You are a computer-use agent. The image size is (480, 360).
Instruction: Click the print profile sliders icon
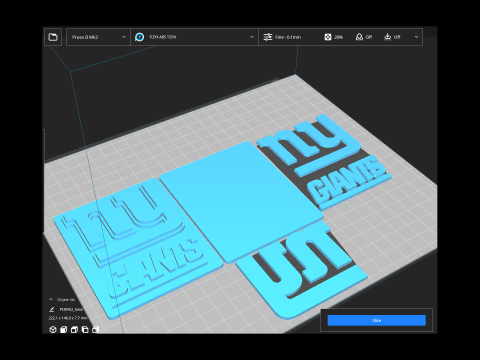pos(268,37)
